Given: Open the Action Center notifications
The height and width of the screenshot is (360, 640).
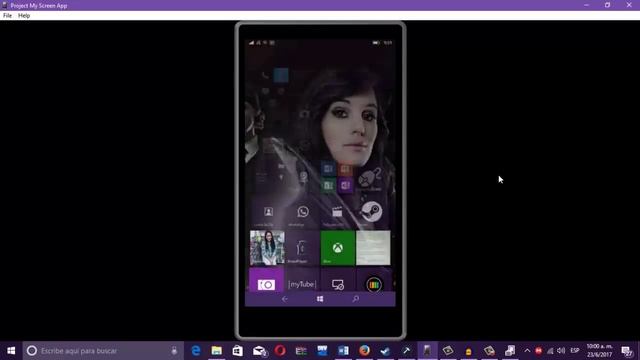Looking at the screenshot, I should click(627, 351).
